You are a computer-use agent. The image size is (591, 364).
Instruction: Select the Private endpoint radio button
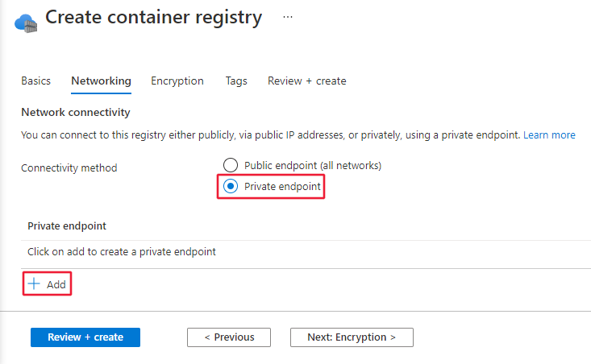[x=231, y=186]
